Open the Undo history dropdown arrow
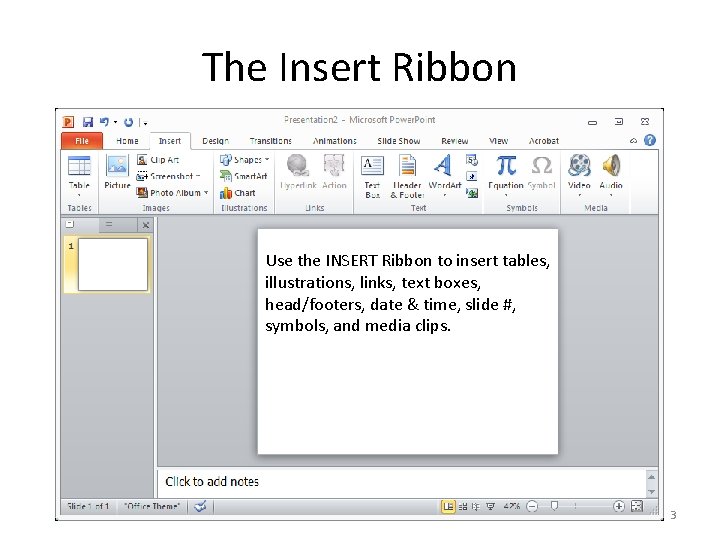Image resolution: width=720 pixels, height=540 pixels. tap(116, 122)
